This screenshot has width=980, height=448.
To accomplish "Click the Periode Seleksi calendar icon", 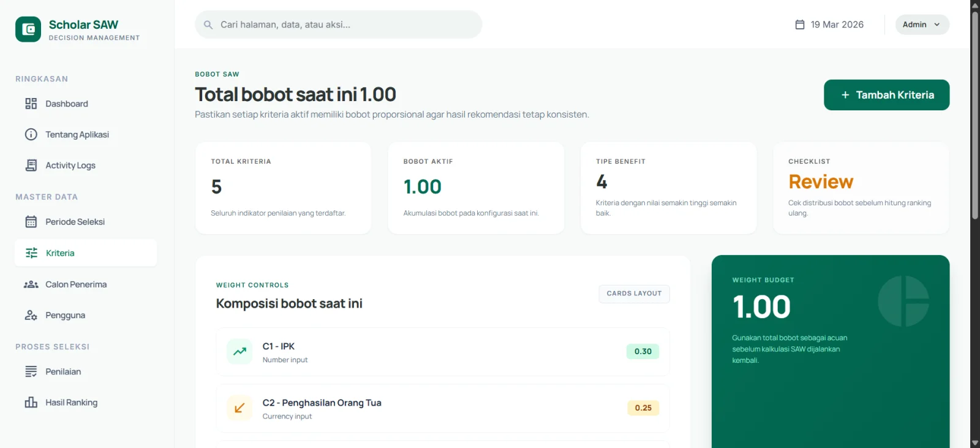I will click(31, 222).
